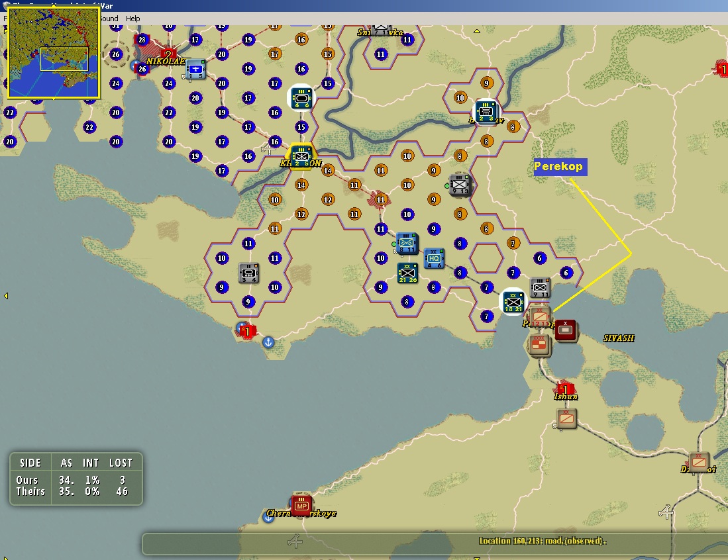Select the gray infantry unit marked 9 11
Screen dimensions: 728x560
(x=540, y=288)
